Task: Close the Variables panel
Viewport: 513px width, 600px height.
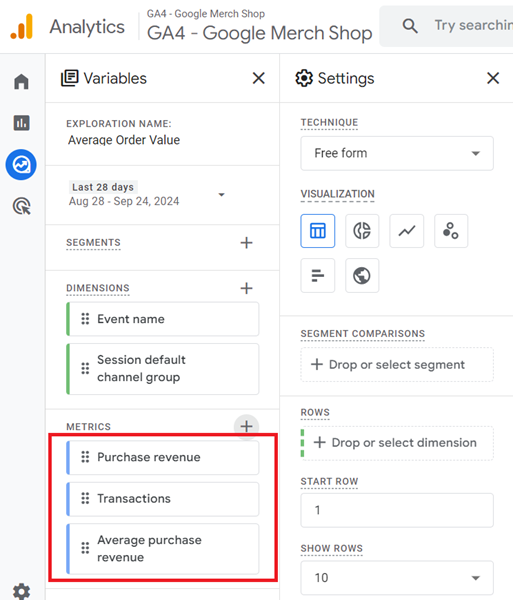Action: (259, 78)
